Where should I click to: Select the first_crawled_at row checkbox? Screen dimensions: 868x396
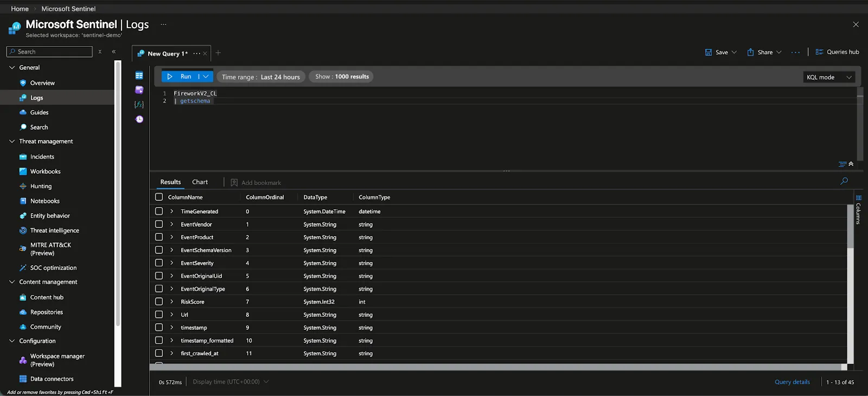[159, 353]
